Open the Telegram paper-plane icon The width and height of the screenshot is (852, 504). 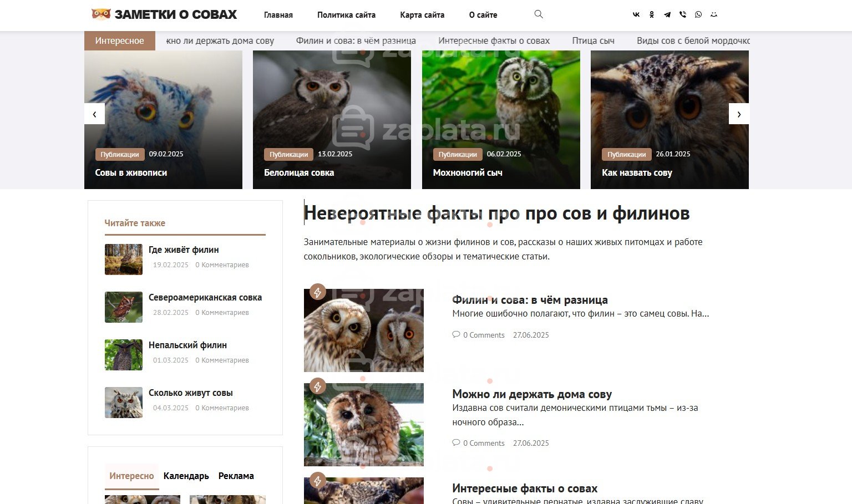667,15
